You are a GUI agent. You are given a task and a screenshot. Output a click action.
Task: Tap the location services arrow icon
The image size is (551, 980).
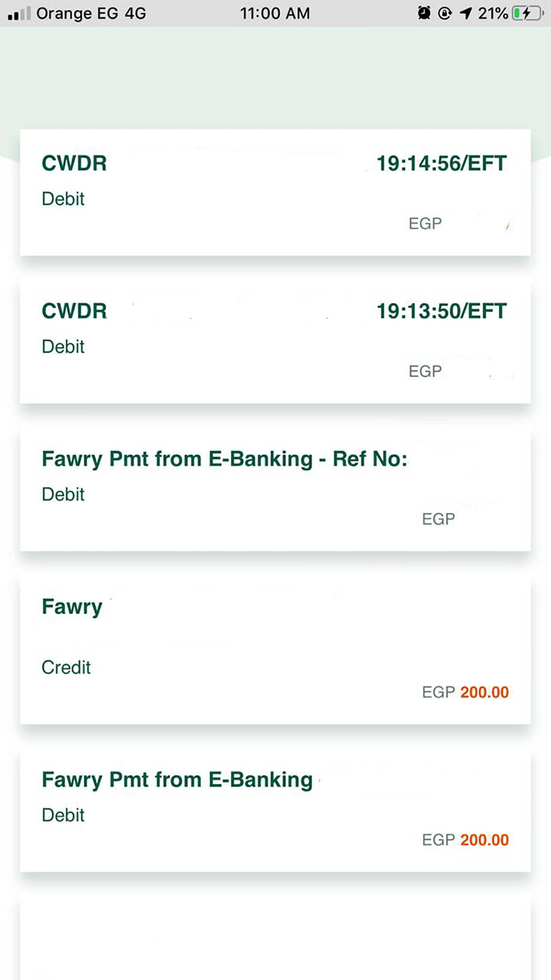coord(465,14)
